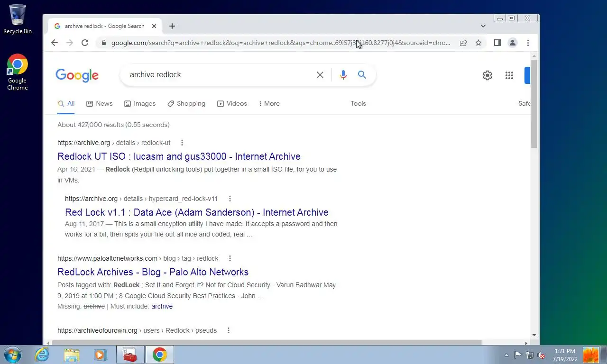Switch to the Shopping tab

186,103
